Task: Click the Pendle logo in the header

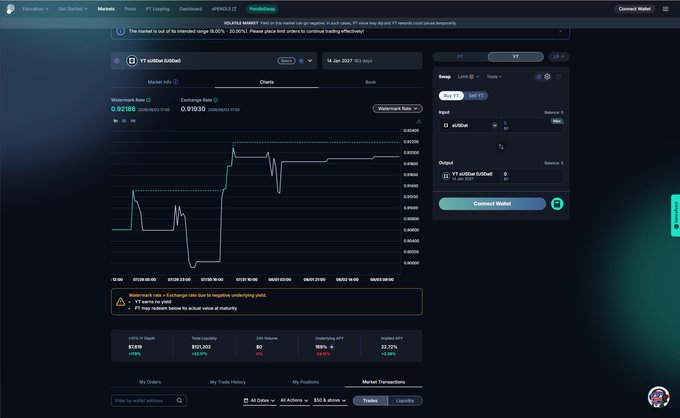Action: [10, 9]
